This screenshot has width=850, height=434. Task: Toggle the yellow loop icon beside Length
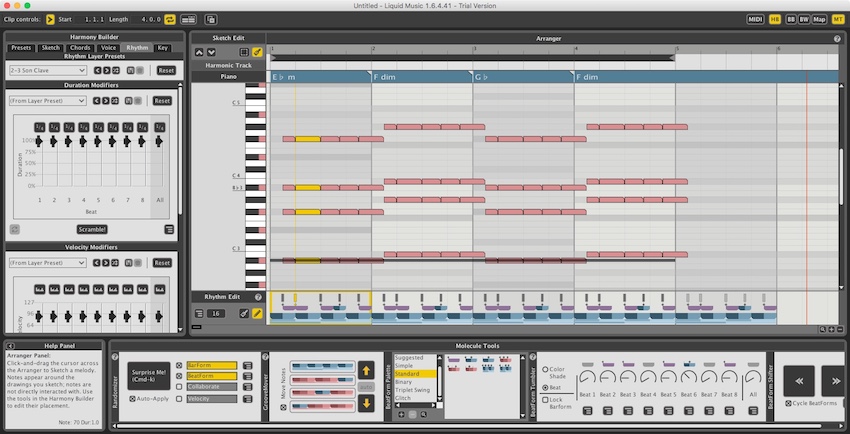(x=170, y=20)
